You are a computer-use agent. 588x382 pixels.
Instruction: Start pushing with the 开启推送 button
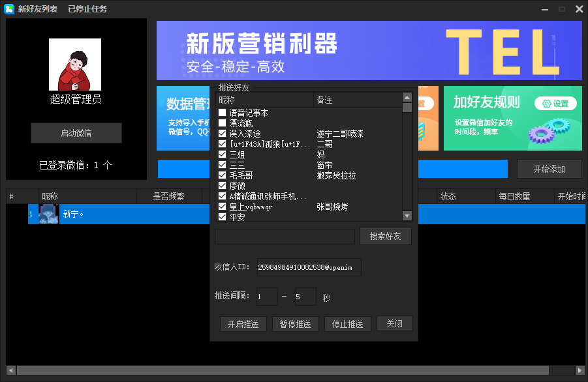tap(243, 323)
